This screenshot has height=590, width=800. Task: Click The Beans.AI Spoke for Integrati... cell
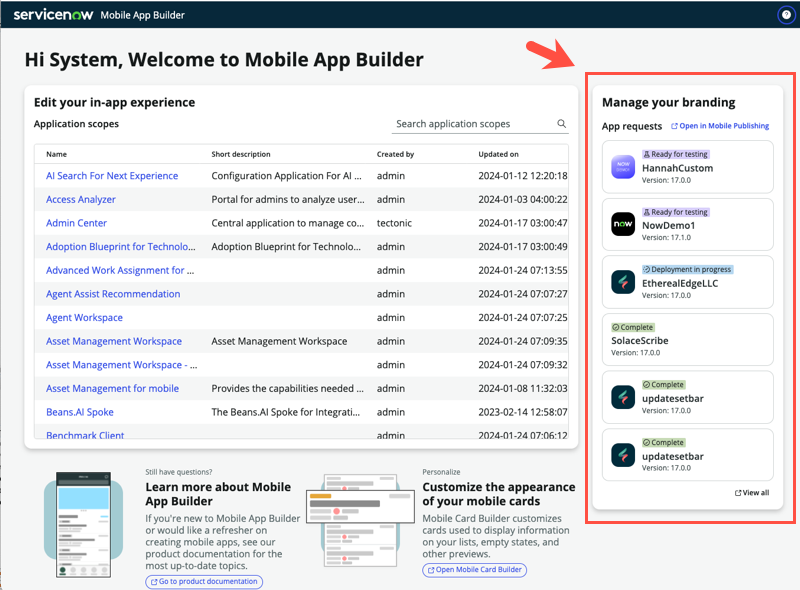[x=286, y=412]
